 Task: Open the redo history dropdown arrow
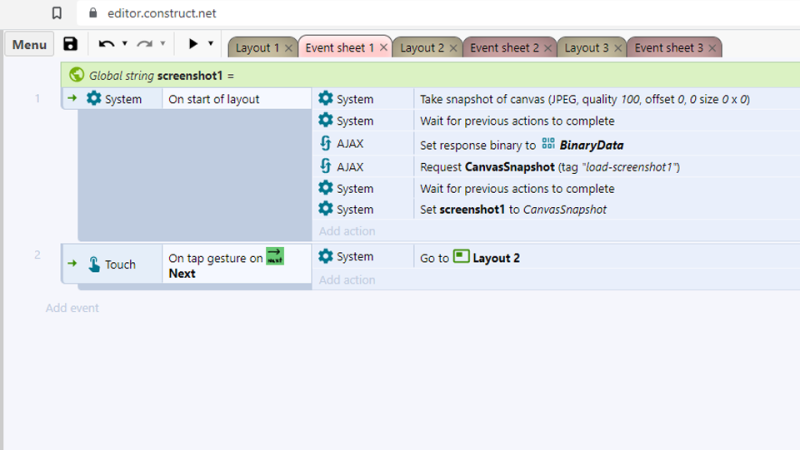pos(163,44)
